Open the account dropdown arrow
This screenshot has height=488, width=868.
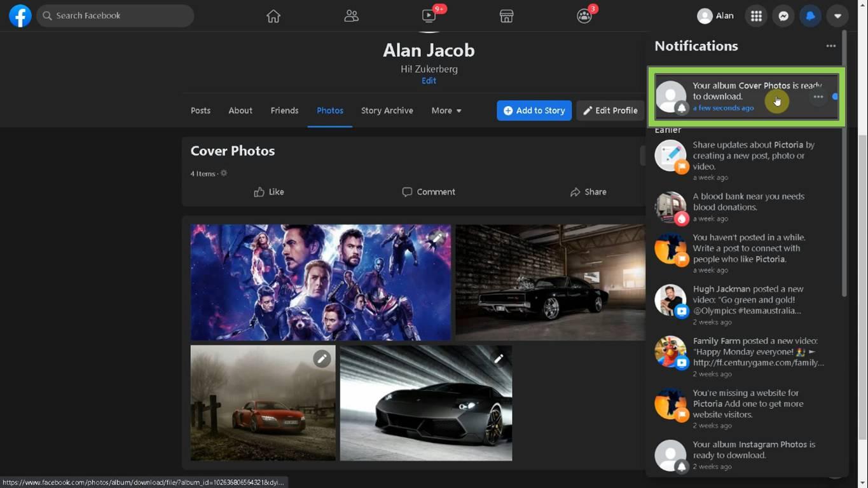point(837,16)
